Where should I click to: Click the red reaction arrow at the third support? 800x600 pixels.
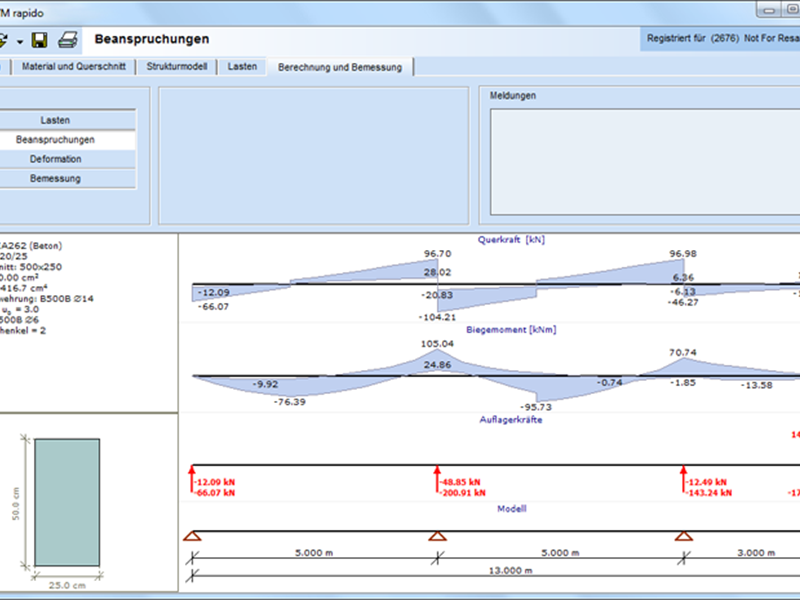[x=683, y=478]
